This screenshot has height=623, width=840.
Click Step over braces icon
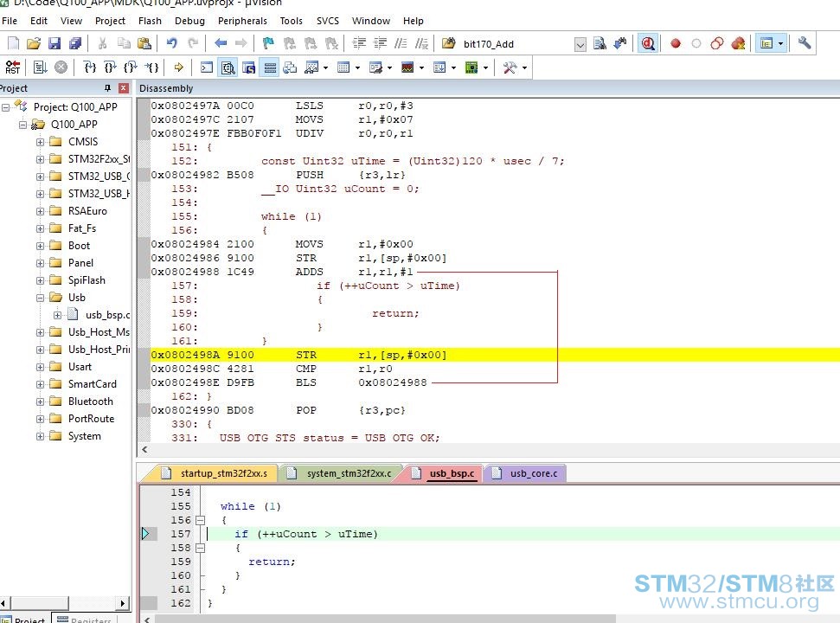pos(110,67)
